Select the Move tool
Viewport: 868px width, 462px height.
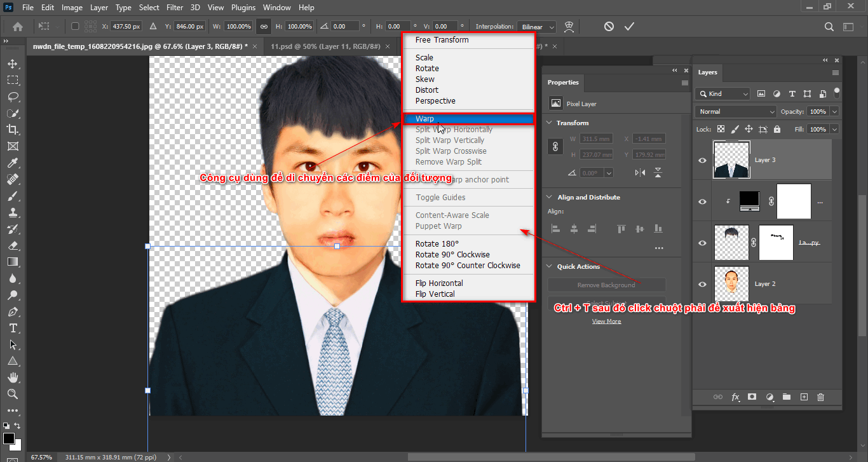13,63
